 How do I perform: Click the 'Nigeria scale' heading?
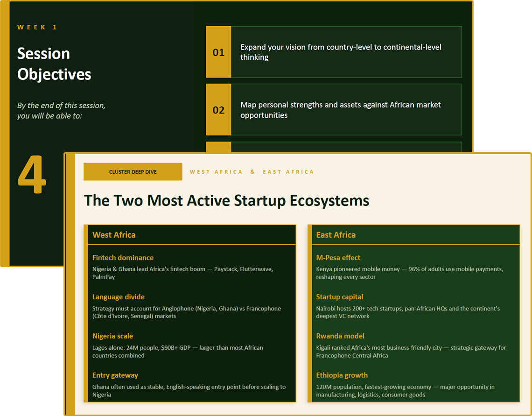tap(112, 336)
